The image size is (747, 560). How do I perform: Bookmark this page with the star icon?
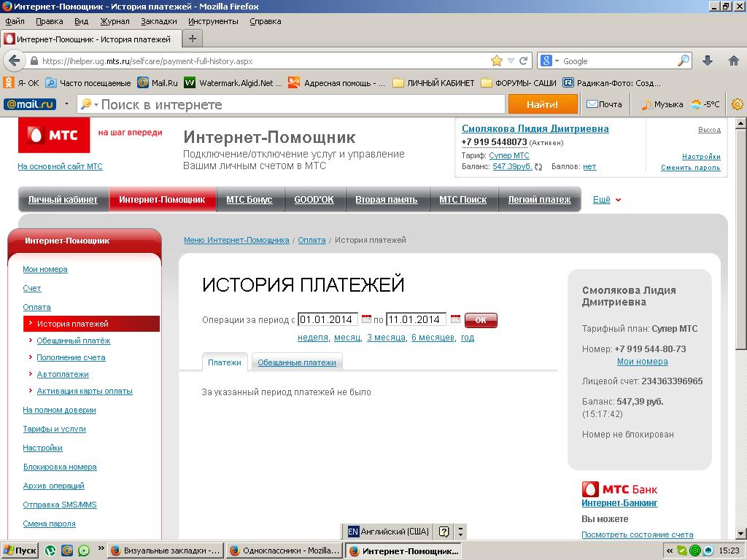(497, 61)
